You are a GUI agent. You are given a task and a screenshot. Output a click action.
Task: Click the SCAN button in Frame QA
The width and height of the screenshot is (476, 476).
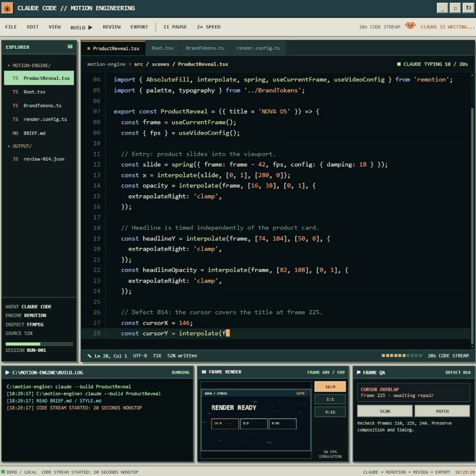point(385,411)
